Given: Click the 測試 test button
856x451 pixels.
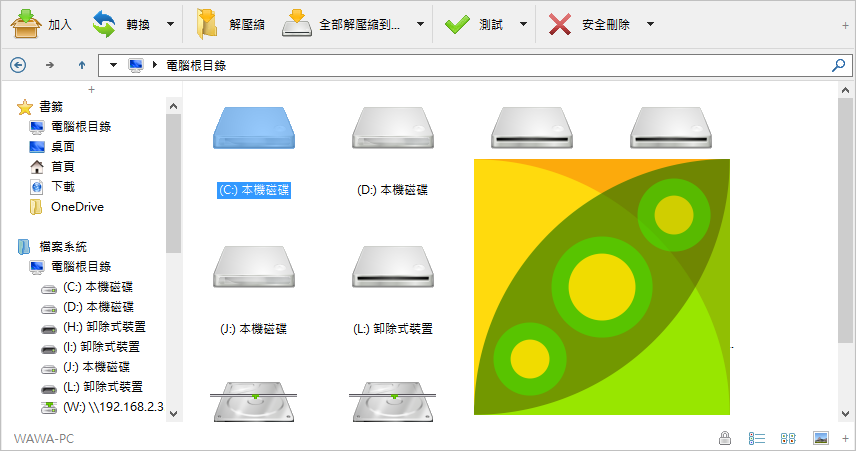Looking at the screenshot, I should (473, 24).
